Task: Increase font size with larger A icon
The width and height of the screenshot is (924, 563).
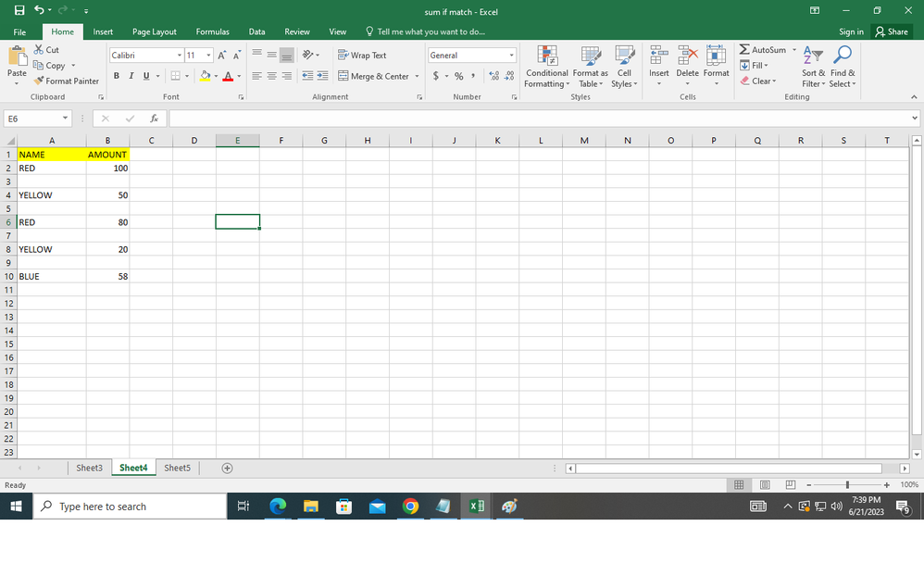Action: (x=221, y=56)
